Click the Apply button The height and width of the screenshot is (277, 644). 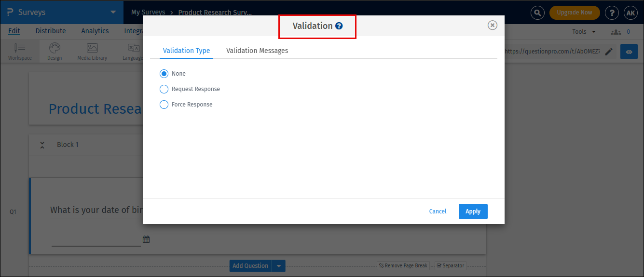(x=473, y=211)
